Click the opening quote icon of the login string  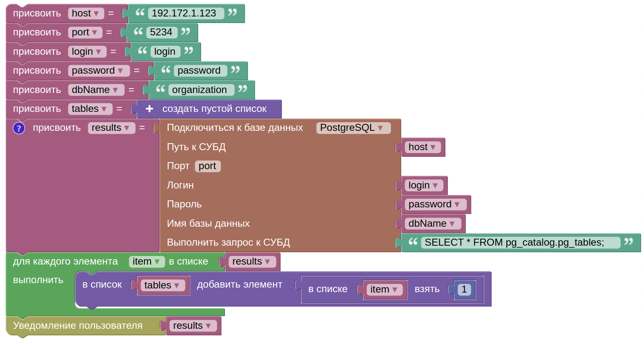143,51
